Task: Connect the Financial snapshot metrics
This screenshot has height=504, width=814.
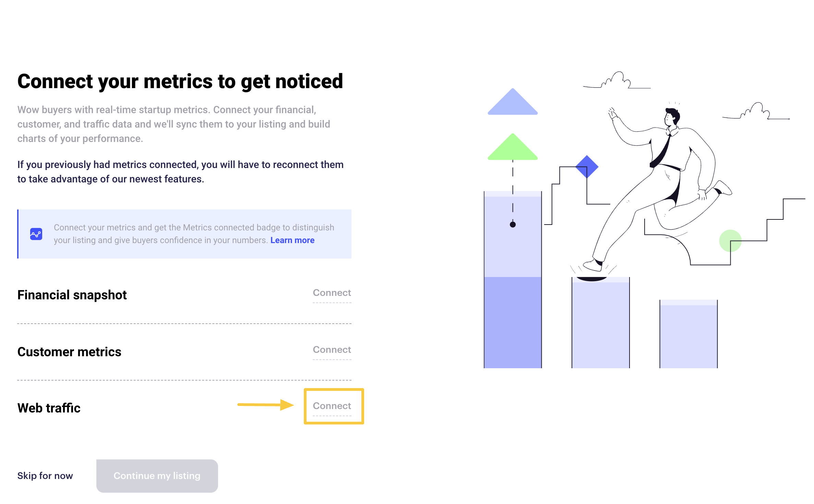Action: pos(332,293)
